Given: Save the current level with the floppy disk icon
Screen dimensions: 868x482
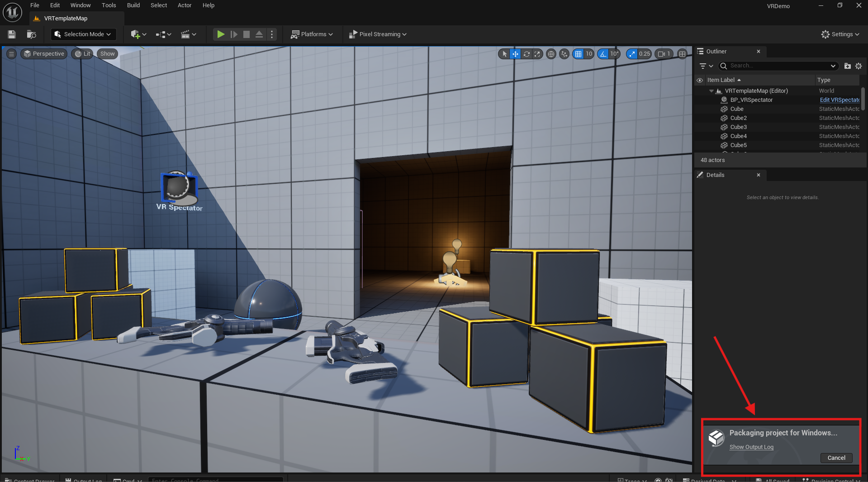Looking at the screenshot, I should coord(12,34).
